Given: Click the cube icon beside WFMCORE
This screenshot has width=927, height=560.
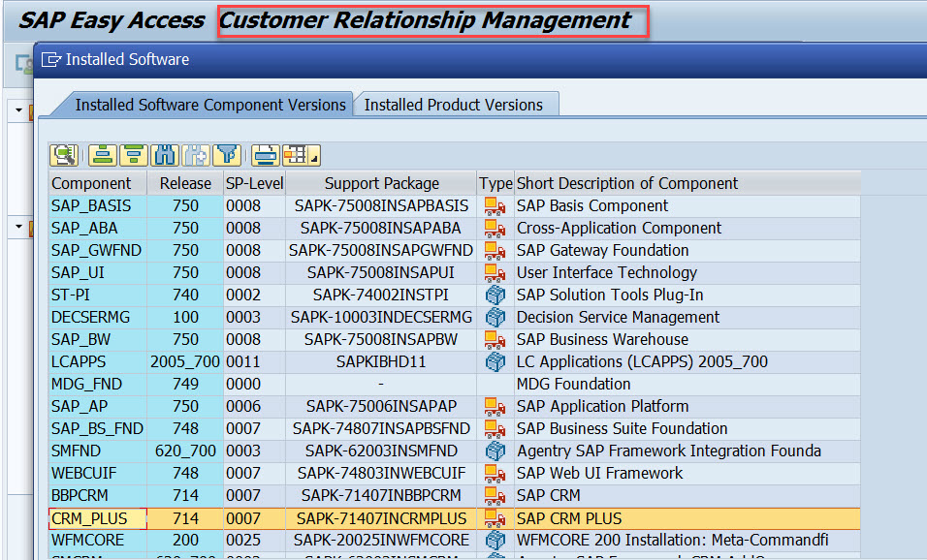Looking at the screenshot, I should 495,541.
